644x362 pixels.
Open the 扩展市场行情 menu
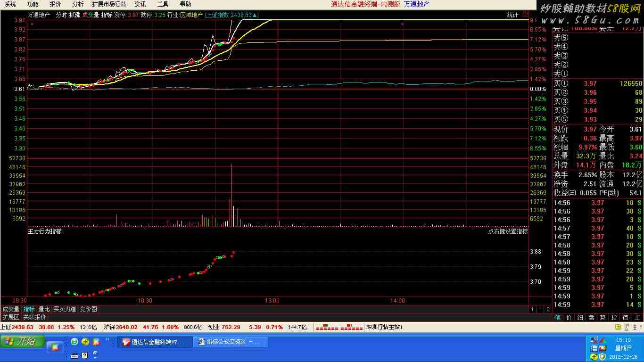pos(109,4)
